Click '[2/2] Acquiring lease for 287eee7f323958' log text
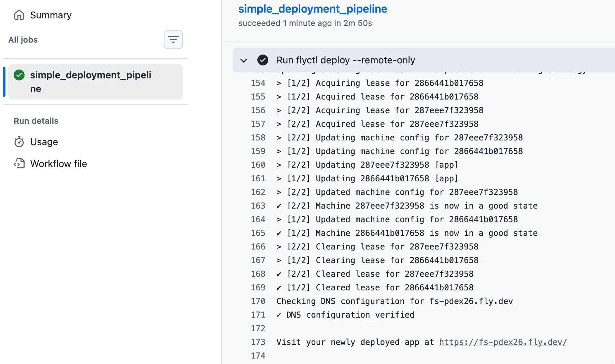 pyautogui.click(x=385, y=110)
